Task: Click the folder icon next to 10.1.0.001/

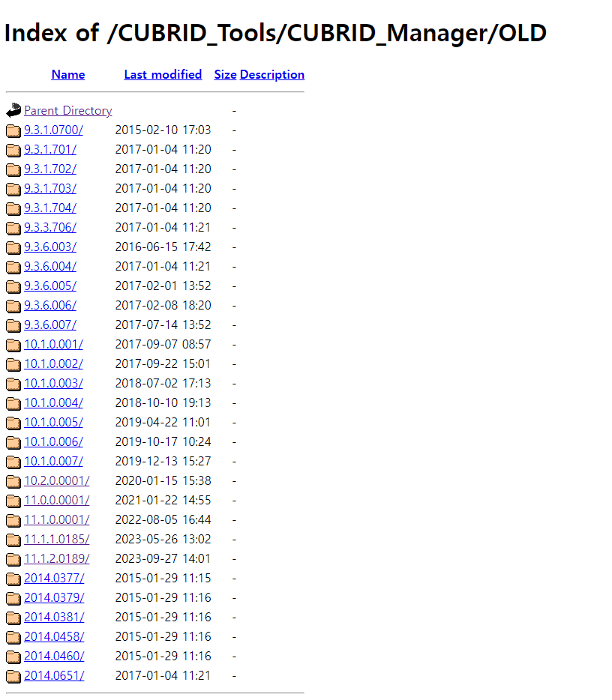Action: 13,345
